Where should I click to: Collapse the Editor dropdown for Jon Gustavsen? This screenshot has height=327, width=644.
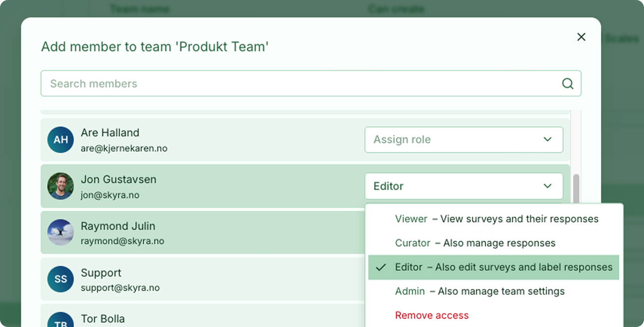coord(464,186)
